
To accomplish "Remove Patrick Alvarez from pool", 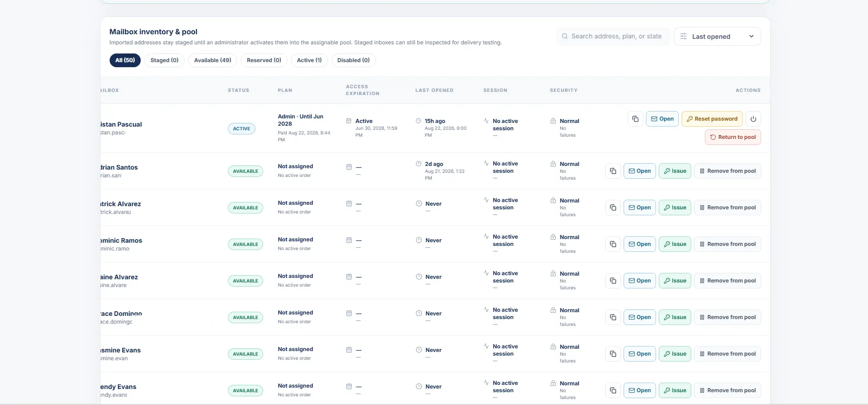I will coord(727,208).
